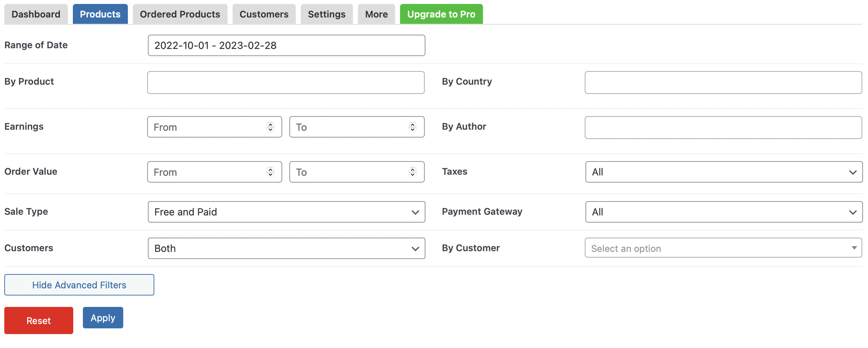The image size is (868, 348).
Task: Open the Sale Type dropdown
Action: [x=286, y=212]
